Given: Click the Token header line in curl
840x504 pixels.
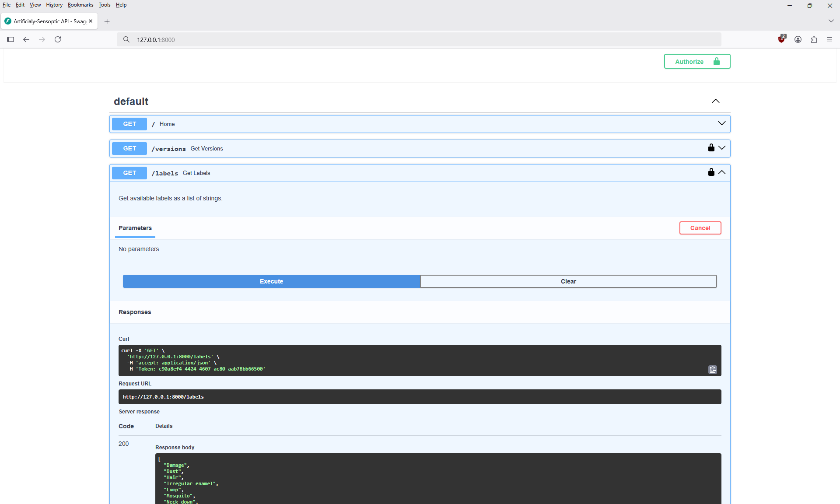Looking at the screenshot, I should [196, 369].
